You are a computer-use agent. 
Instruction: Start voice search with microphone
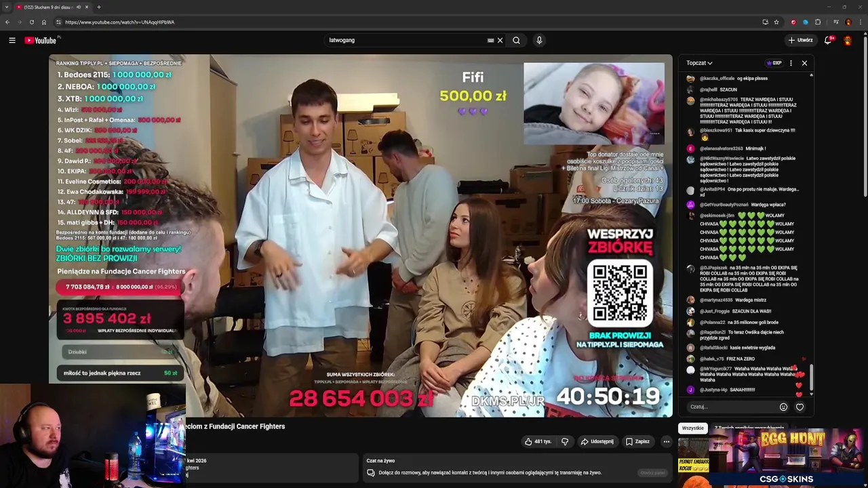[539, 41]
